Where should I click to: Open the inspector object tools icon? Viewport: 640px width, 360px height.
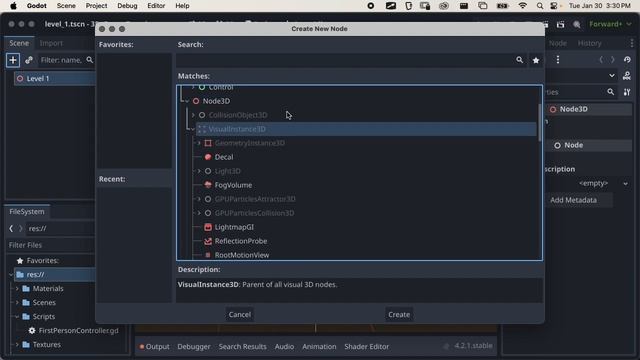[x=627, y=76]
